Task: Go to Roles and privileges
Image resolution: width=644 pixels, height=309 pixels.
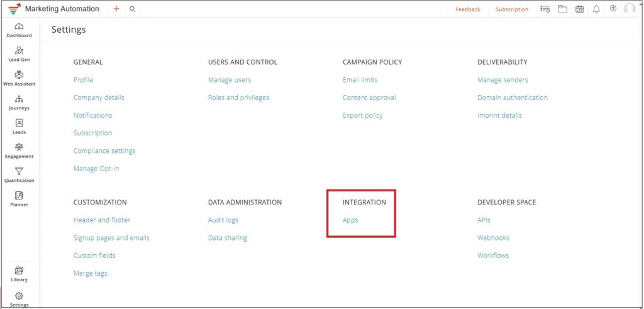Action: coord(238,98)
